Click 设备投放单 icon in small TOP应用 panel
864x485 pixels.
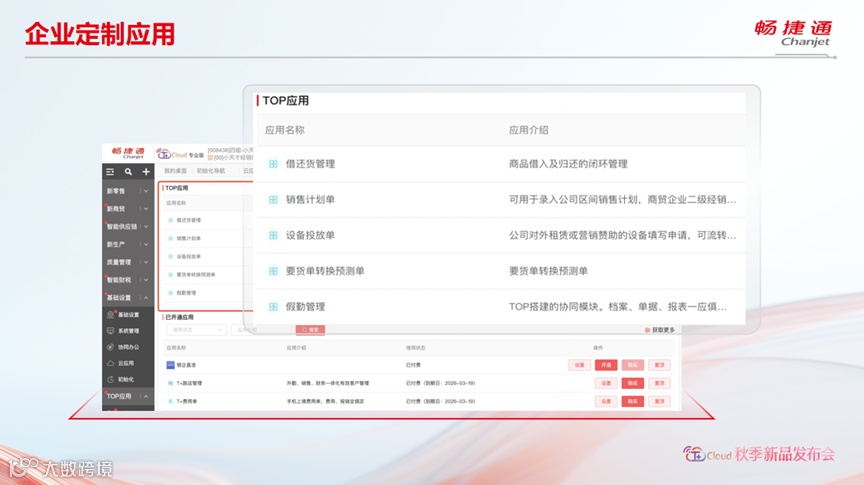point(171,257)
